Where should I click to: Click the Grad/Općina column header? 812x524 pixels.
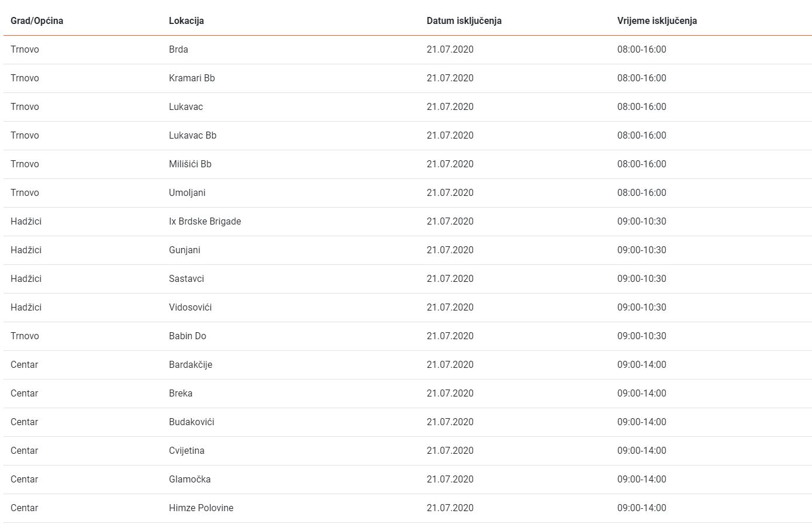(37, 20)
